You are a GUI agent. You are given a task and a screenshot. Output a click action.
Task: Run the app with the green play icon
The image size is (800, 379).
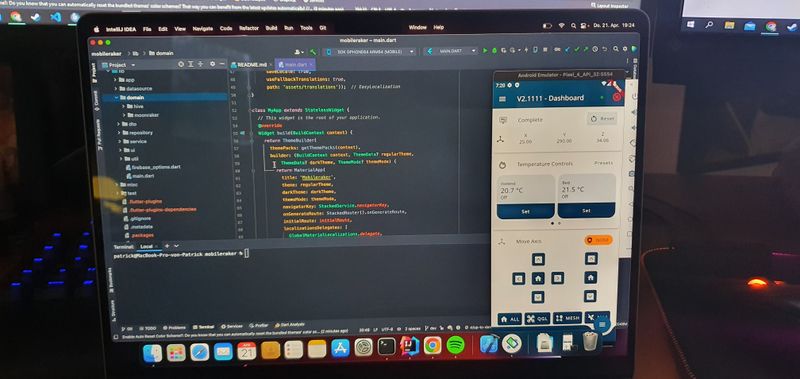pyautogui.click(x=485, y=50)
